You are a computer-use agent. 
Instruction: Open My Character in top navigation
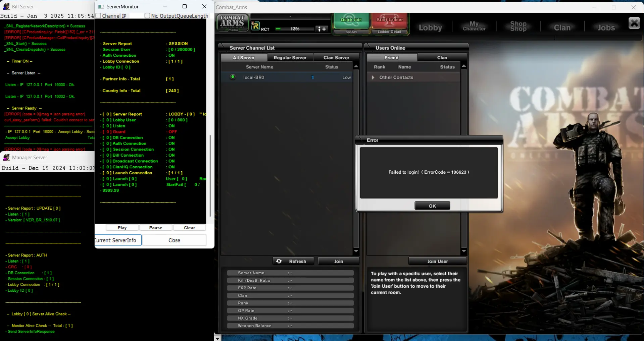(474, 26)
